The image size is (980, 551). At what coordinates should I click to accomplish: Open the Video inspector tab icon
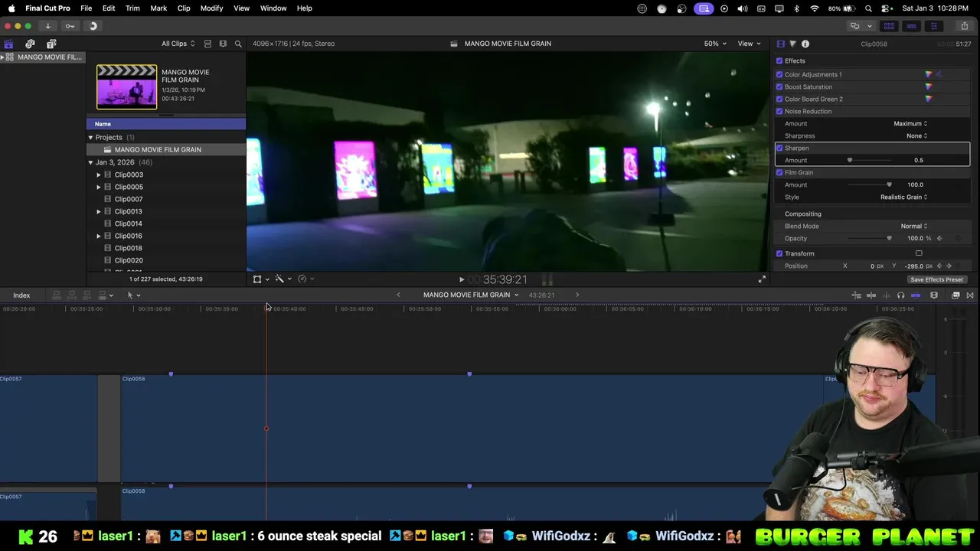(780, 44)
